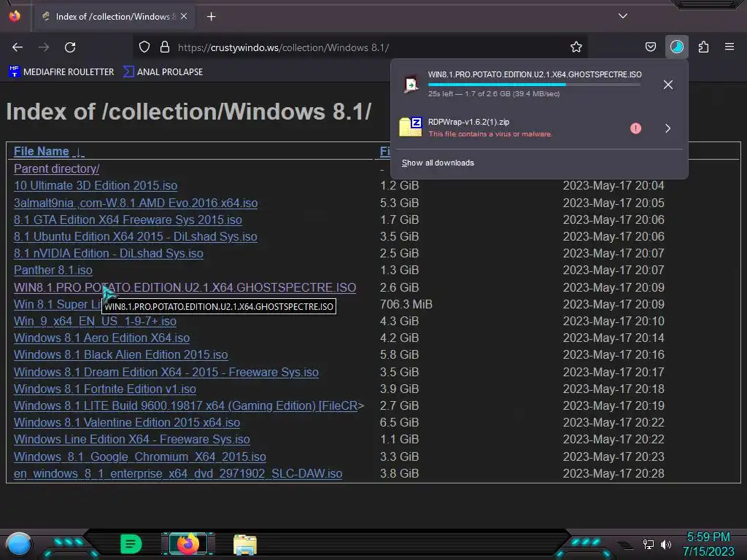Open clock showing 5:59 PM
The image size is (747, 560).
tap(708, 537)
